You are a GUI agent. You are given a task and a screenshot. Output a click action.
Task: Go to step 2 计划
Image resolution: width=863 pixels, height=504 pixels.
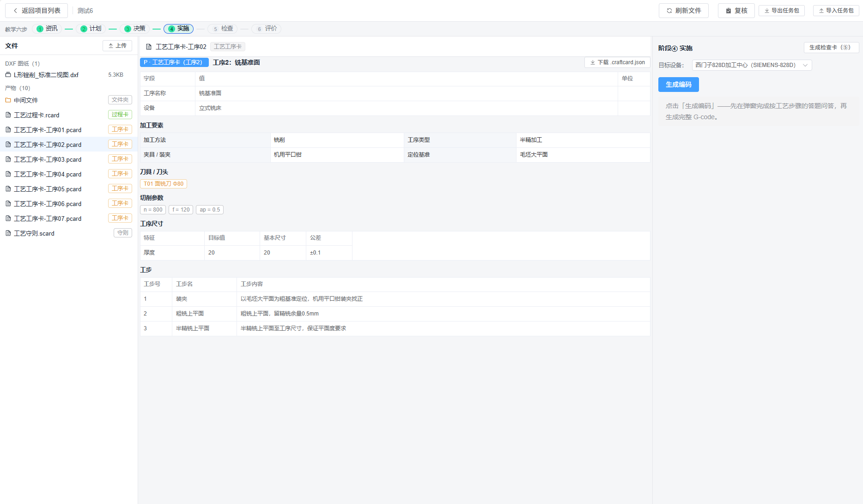[x=91, y=29]
